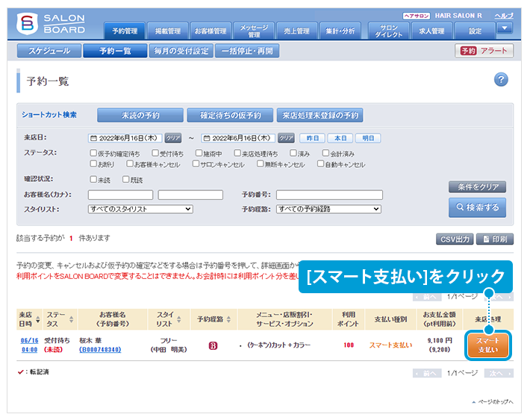Check 会計済み status checkbox
The width and height of the screenshot is (530, 420).
click(x=325, y=153)
